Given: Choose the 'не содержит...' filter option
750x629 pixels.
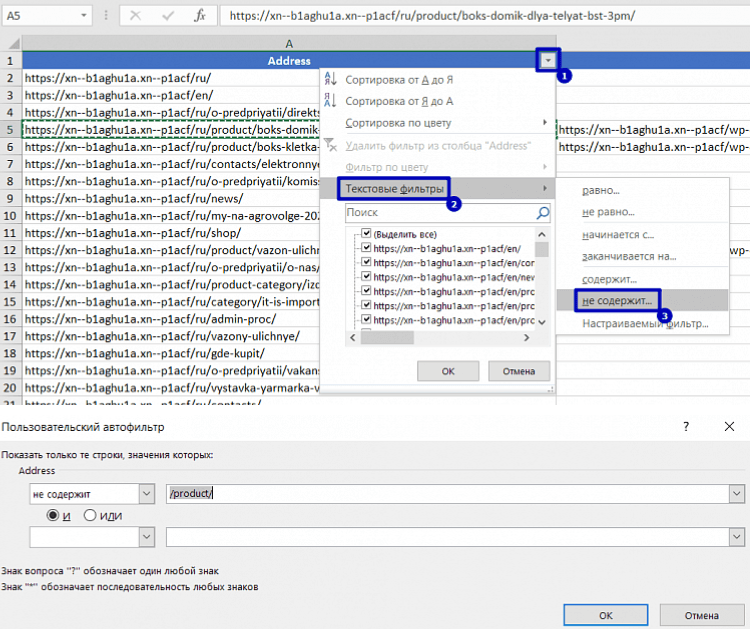Looking at the screenshot, I should 617,299.
